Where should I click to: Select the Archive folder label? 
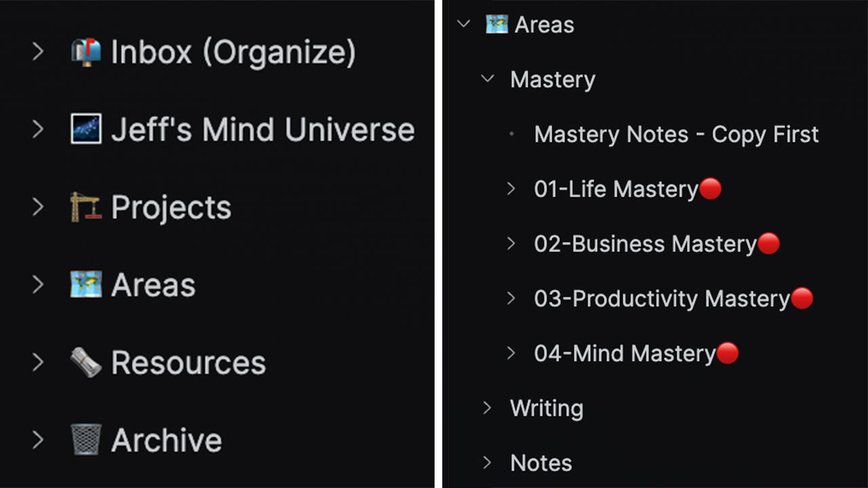click(166, 441)
